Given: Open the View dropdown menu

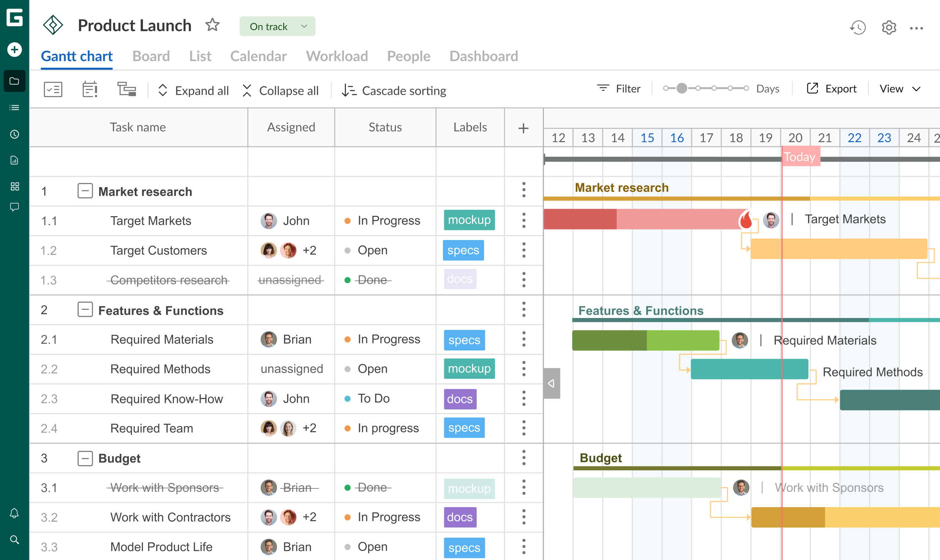Looking at the screenshot, I should coord(900,89).
